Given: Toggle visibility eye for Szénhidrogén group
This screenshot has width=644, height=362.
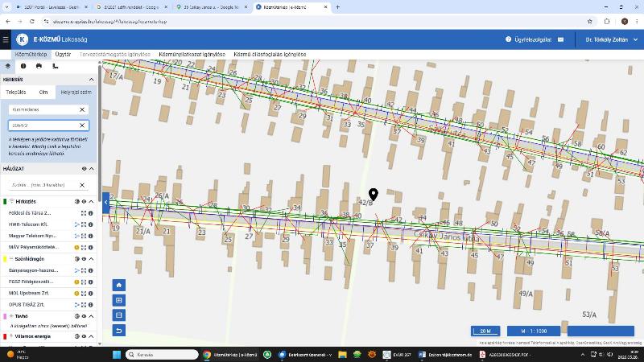Looking at the screenshot, I should pos(85,259).
